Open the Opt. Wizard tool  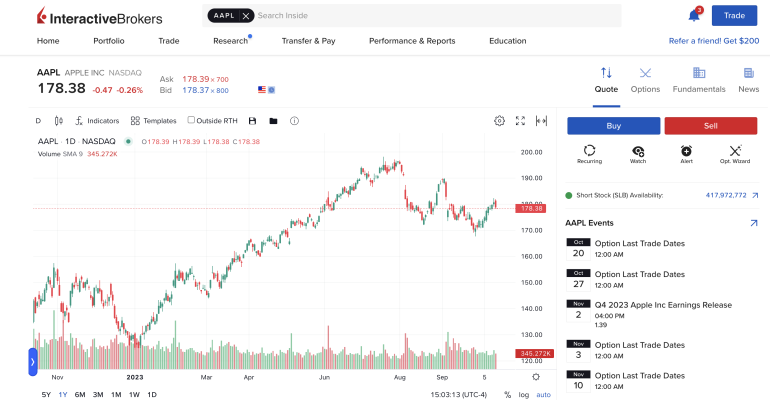(x=735, y=153)
